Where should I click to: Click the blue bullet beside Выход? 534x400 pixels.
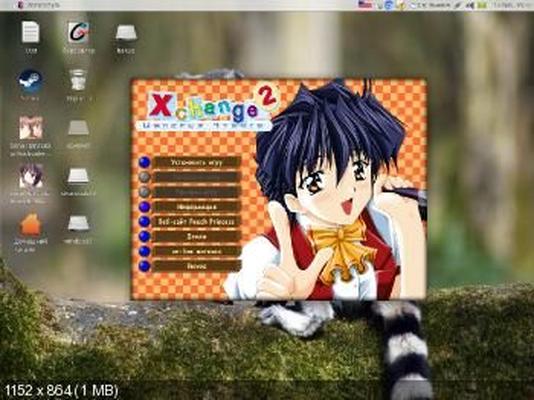point(144,266)
